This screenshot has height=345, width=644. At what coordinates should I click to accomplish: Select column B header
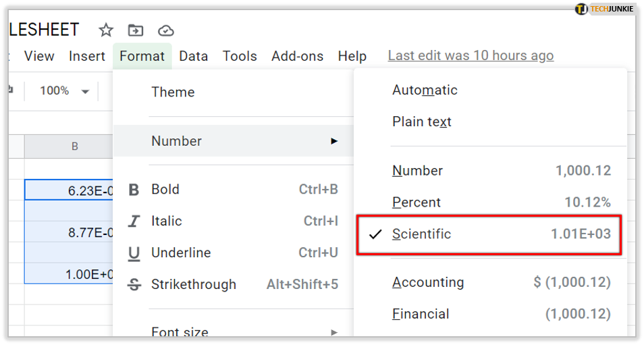click(x=74, y=147)
